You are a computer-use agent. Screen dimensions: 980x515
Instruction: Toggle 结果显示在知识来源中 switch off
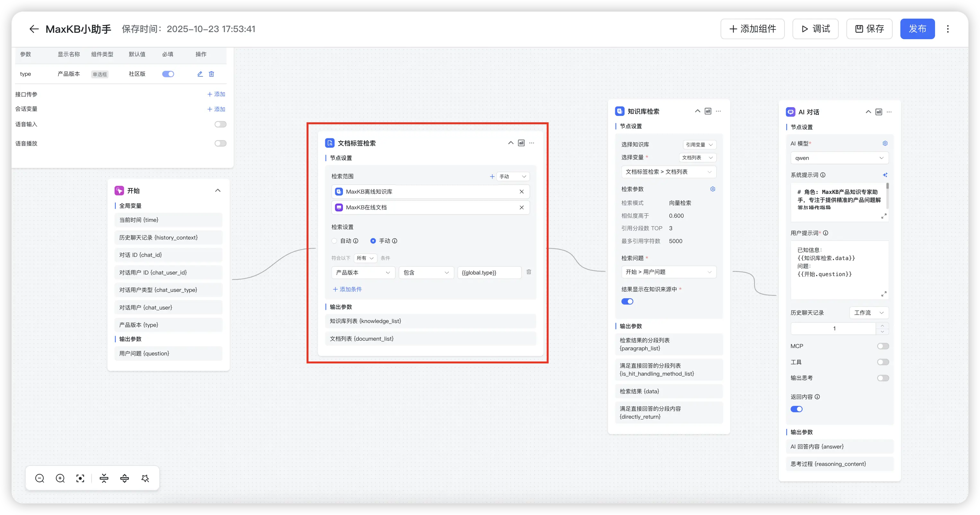tap(627, 301)
